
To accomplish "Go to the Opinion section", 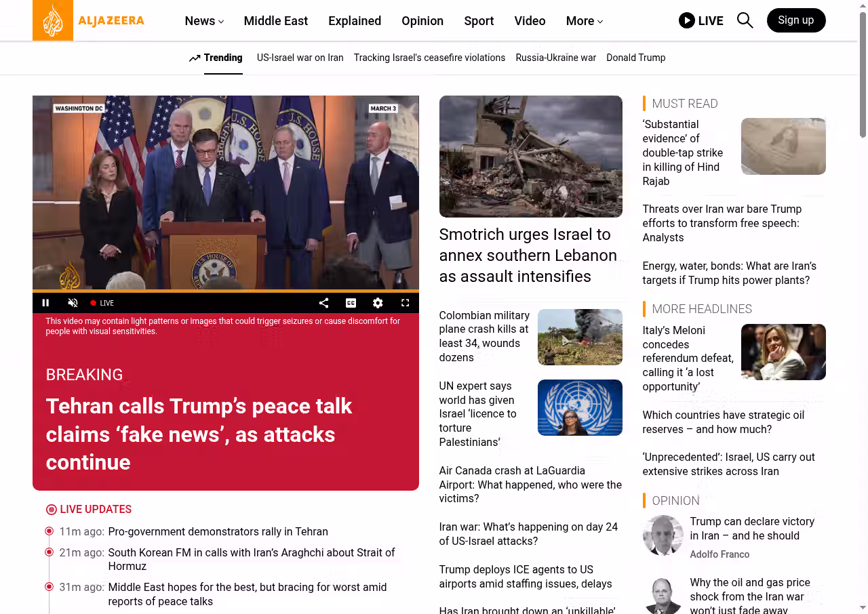I will tap(422, 21).
